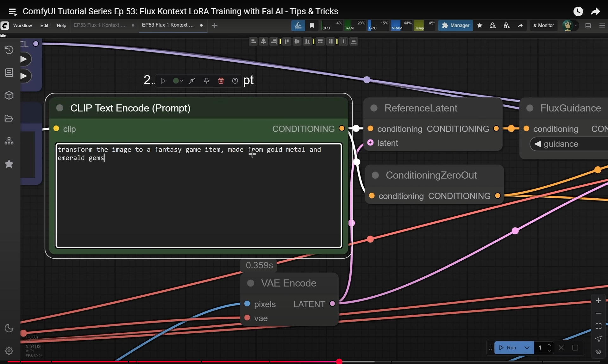Viewport: 608px width, 364px height.
Task: Switch to the first EP53 Flux 1 Kontext tab
Action: click(99, 25)
